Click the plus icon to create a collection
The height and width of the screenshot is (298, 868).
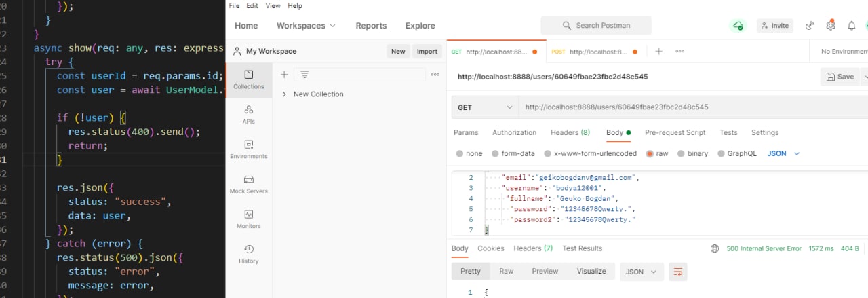click(284, 75)
